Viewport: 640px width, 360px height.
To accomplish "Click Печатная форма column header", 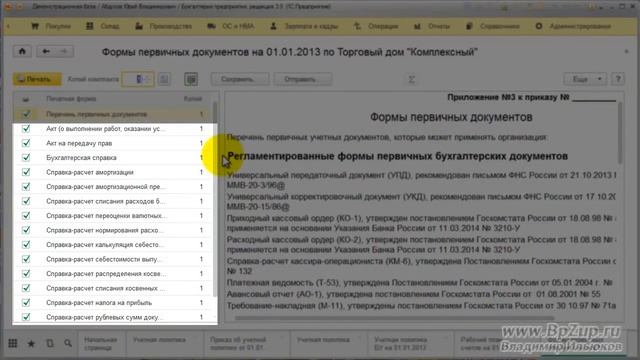I will 71,99.
